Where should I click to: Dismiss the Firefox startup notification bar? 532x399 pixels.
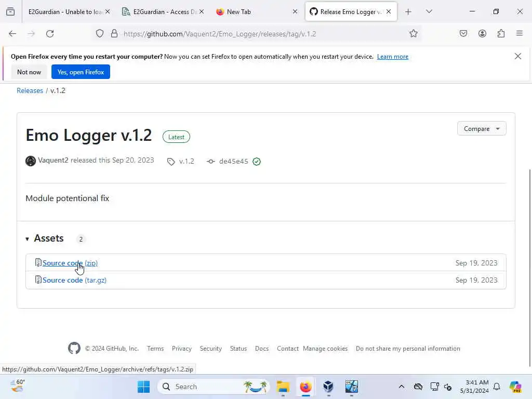click(x=518, y=56)
